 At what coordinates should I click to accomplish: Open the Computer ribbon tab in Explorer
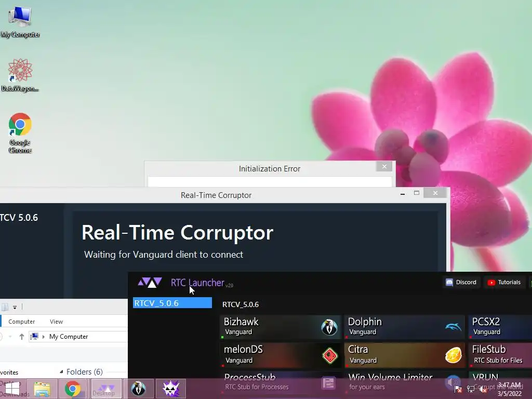coord(21,321)
